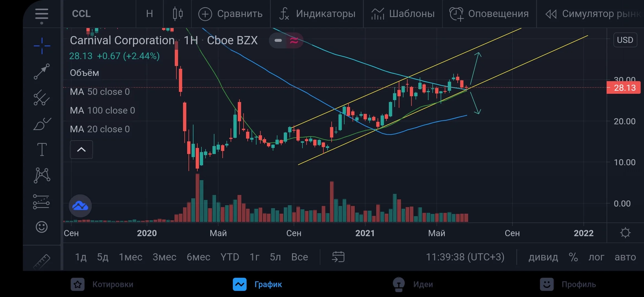Toggle dividend adjustment "дивид"

coord(543,257)
